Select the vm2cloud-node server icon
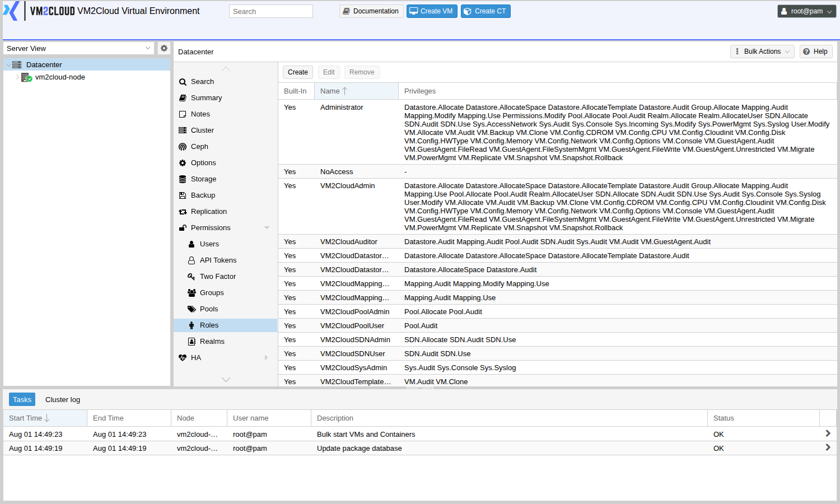The height and width of the screenshot is (504, 840). coord(26,77)
